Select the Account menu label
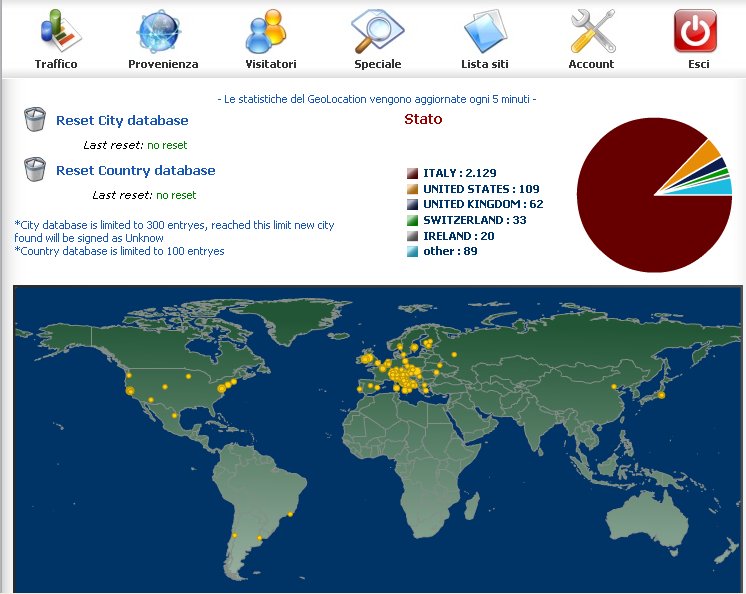Viewport: 746px width, 594px height. pyautogui.click(x=591, y=64)
